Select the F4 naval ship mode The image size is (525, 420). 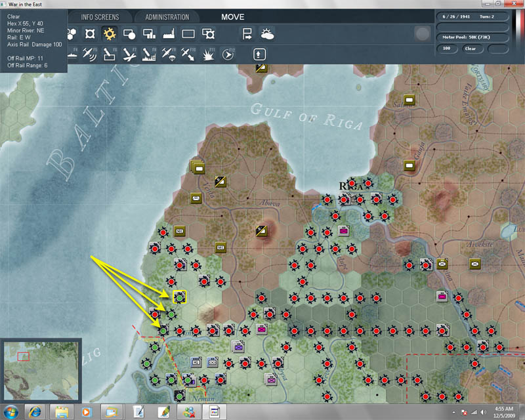pos(72,54)
